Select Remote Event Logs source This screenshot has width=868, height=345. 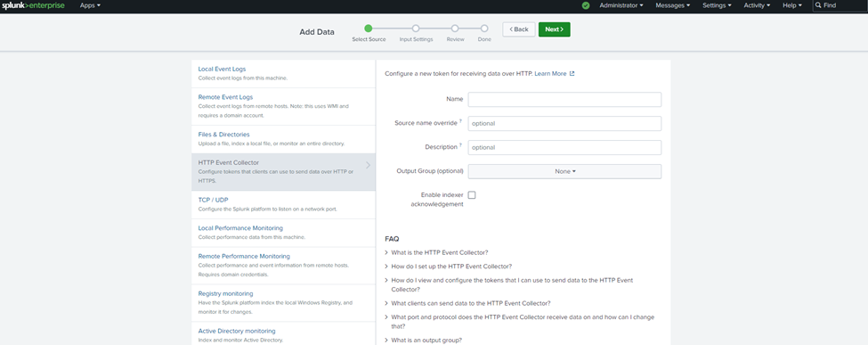283,106
